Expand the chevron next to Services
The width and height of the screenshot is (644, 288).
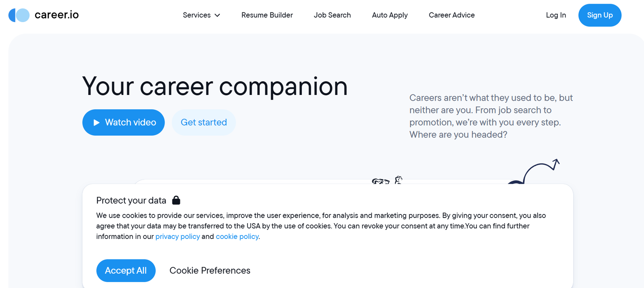click(x=217, y=15)
